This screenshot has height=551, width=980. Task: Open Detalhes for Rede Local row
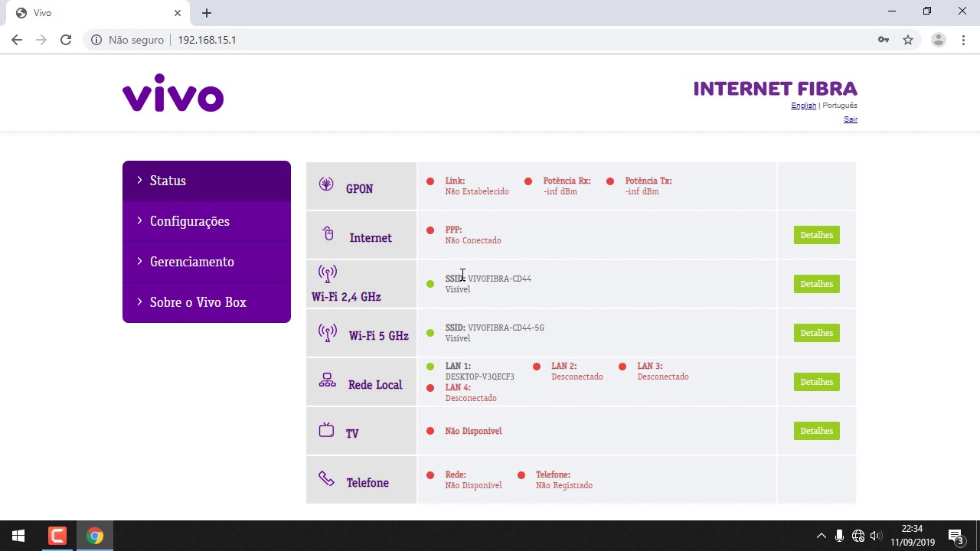[816, 382]
